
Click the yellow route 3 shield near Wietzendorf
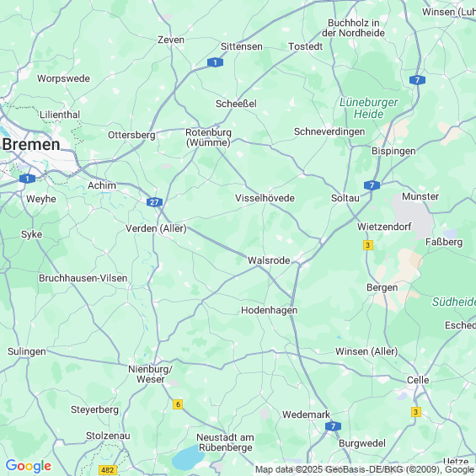tap(368, 245)
